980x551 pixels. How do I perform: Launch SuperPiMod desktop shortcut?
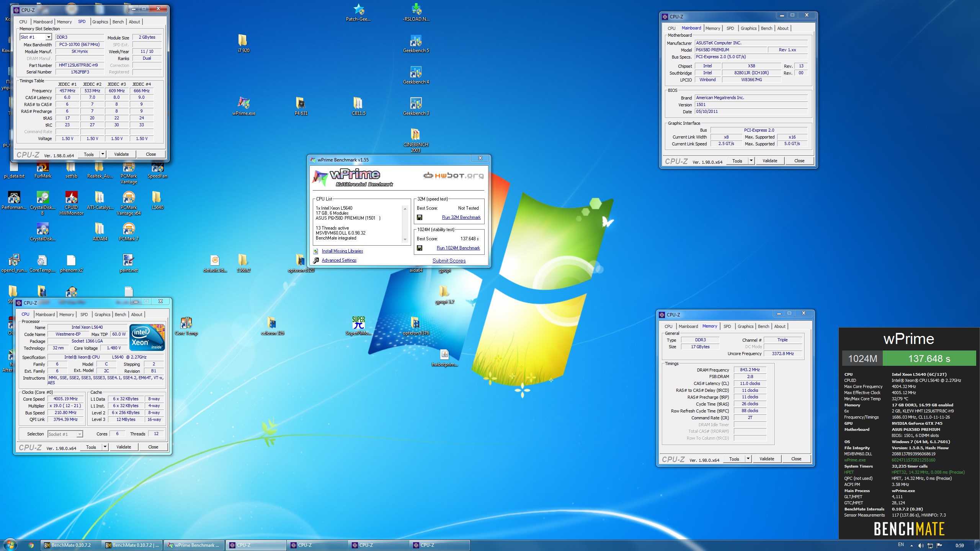pos(358,326)
